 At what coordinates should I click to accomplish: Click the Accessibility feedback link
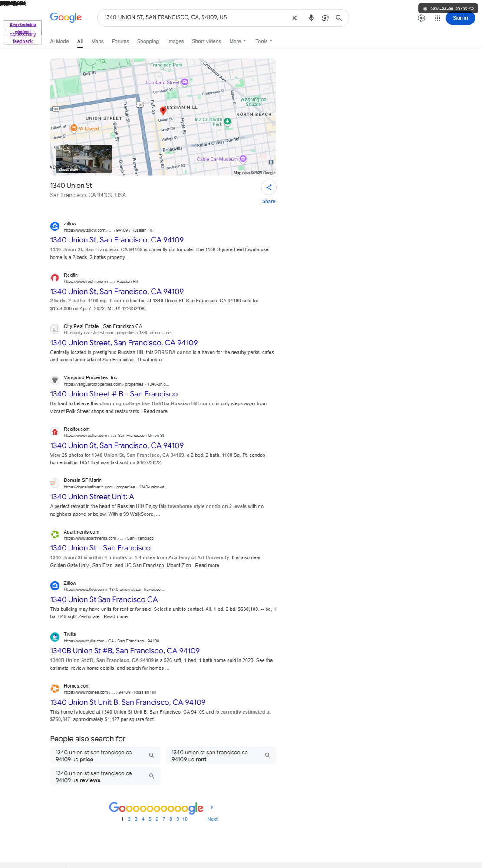[23, 38]
